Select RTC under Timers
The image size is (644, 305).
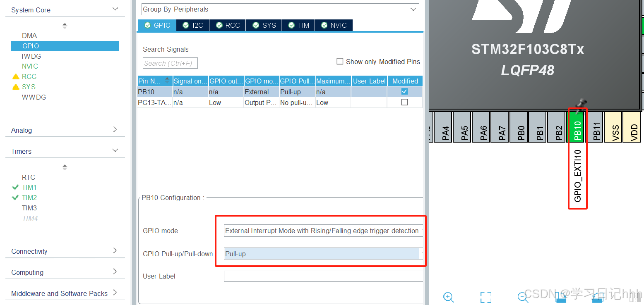29,177
